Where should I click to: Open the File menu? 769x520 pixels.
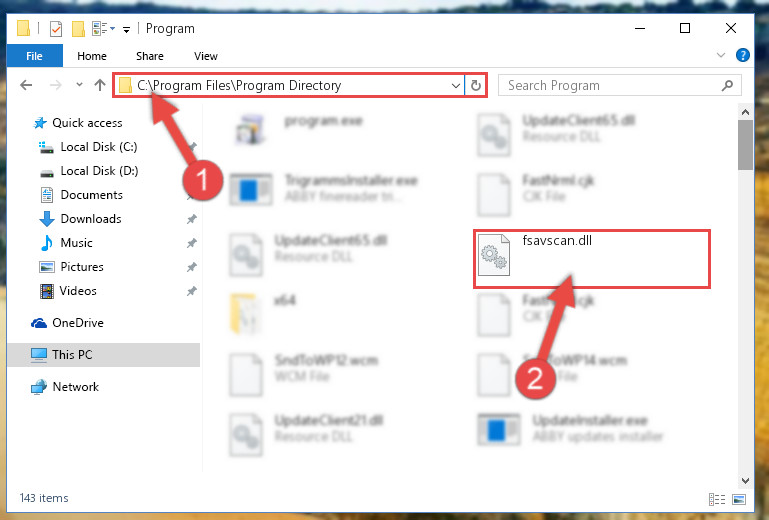34,56
